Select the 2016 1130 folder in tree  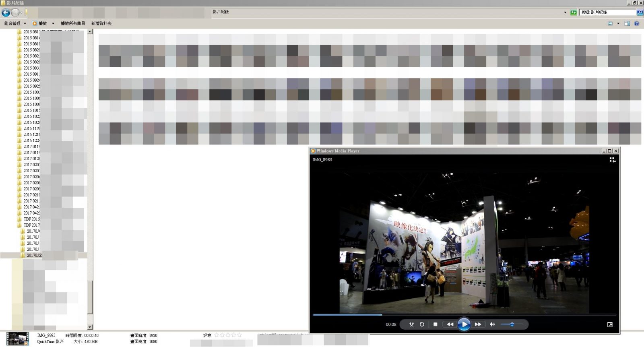(x=28, y=128)
